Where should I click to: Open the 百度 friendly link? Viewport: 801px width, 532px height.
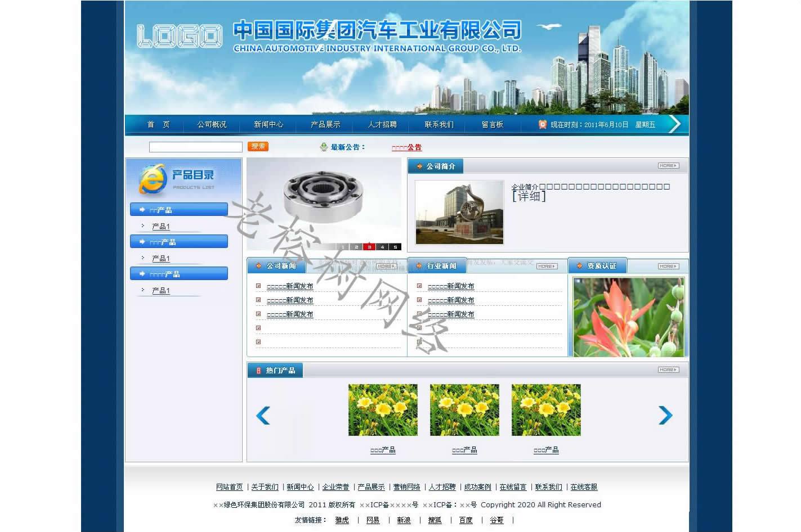click(x=466, y=520)
